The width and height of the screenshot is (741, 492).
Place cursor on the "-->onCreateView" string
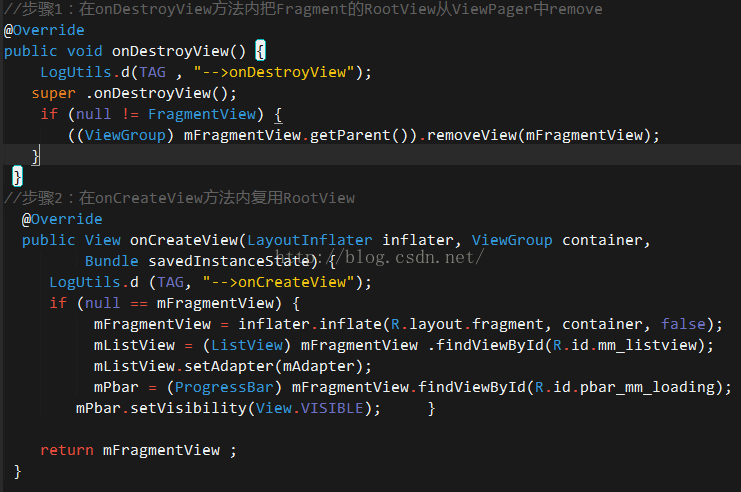point(278,282)
